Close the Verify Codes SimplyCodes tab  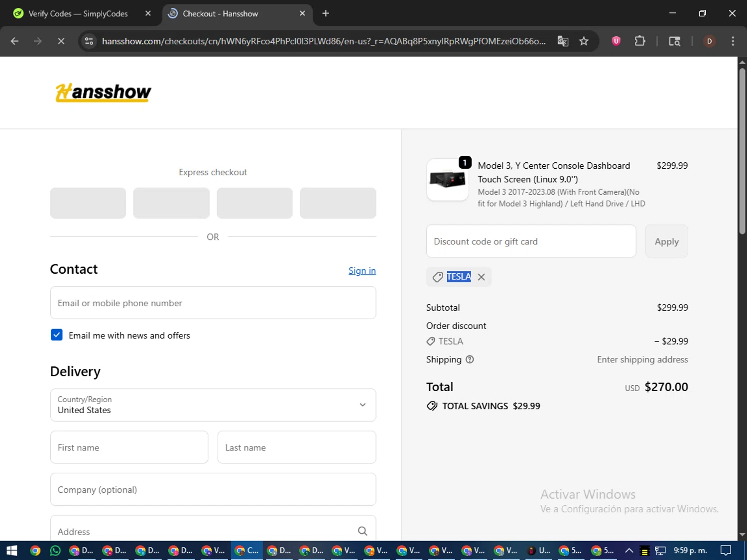pos(148,13)
